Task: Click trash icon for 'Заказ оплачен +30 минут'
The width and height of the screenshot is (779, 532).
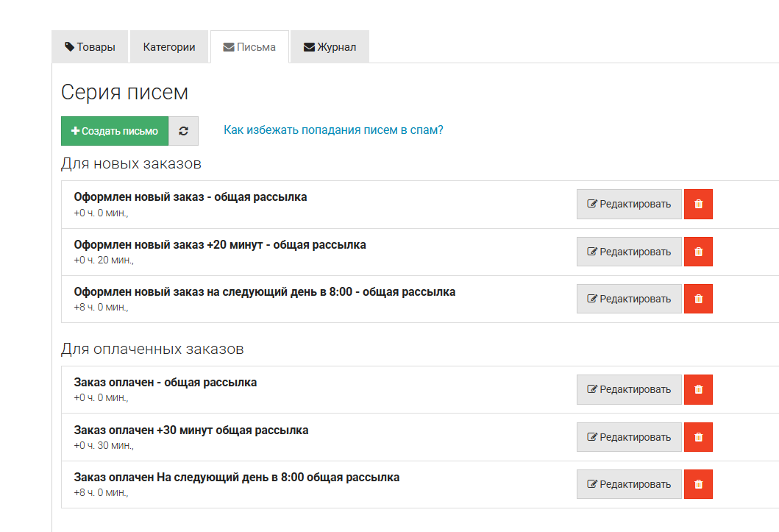Action: click(698, 437)
